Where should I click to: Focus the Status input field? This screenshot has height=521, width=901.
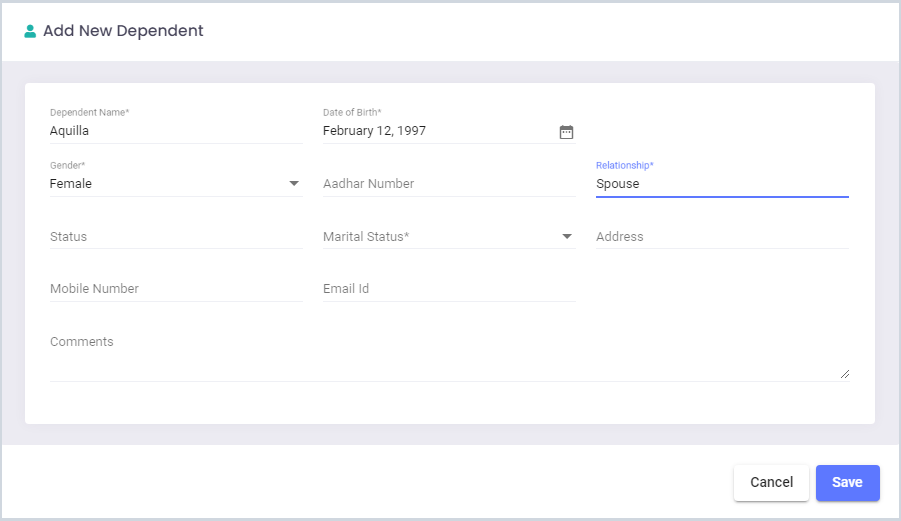point(176,237)
